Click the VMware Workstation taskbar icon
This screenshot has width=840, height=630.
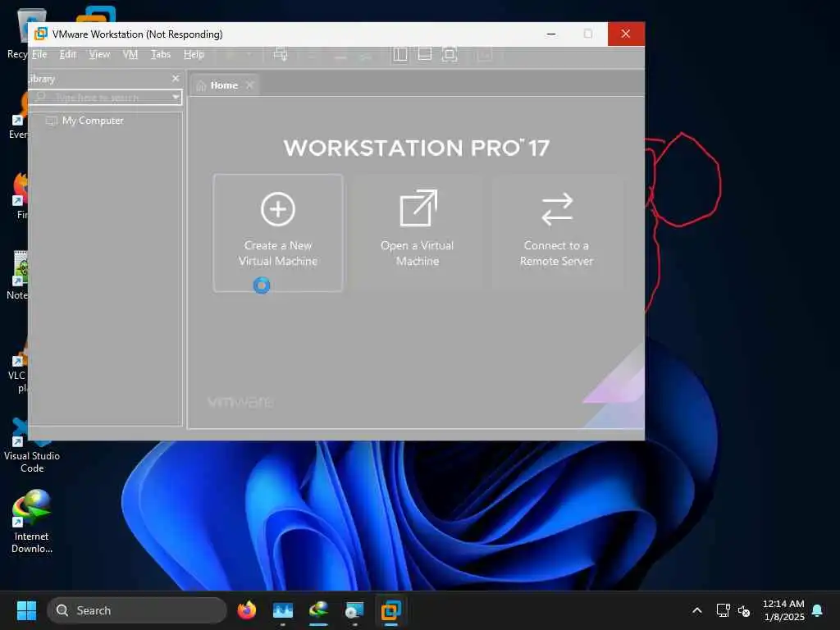point(391,610)
